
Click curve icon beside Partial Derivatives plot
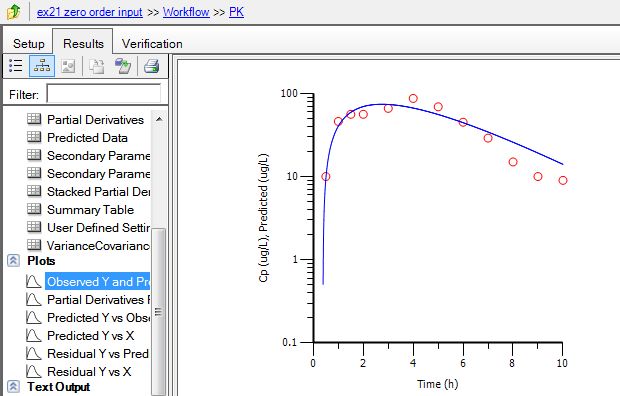coord(34,299)
